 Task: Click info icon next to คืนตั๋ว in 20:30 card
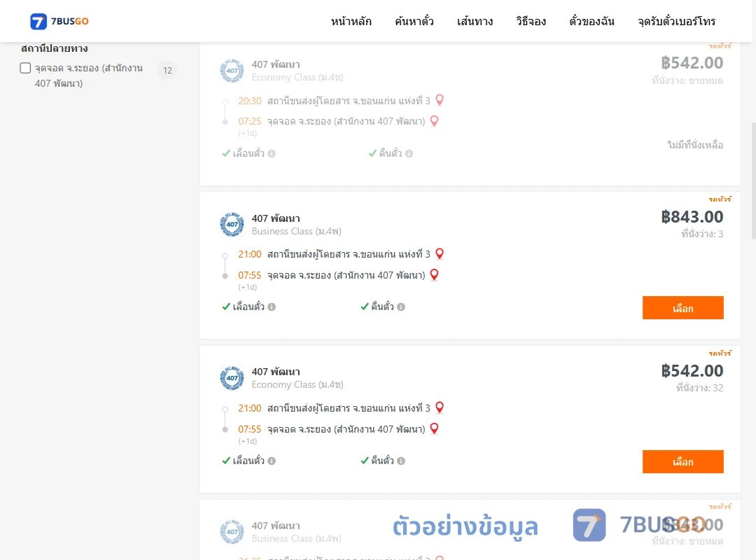click(x=409, y=153)
